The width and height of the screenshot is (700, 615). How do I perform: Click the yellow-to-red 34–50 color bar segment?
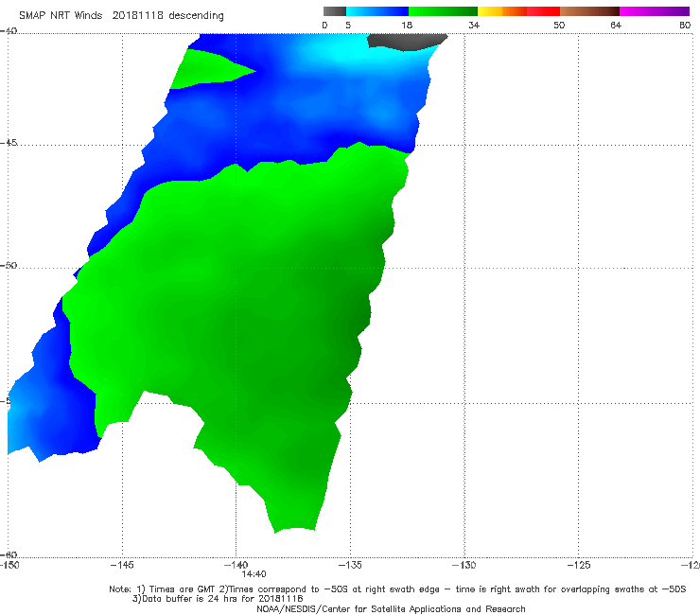[518, 11]
